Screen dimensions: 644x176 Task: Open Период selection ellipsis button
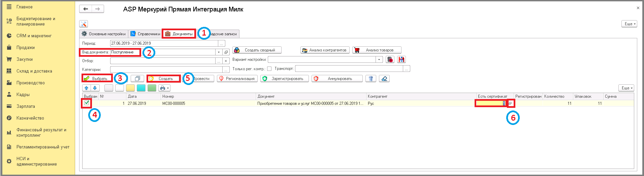click(222, 43)
